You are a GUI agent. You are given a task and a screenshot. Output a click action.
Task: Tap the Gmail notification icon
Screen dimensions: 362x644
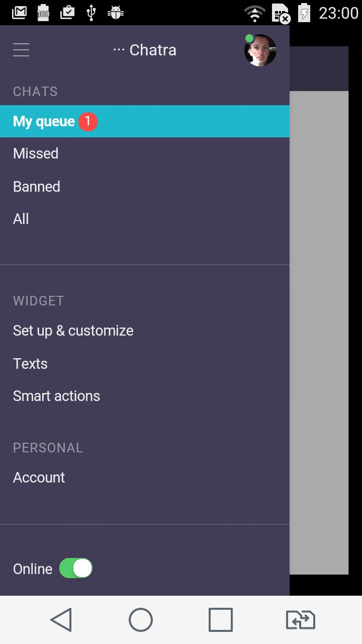tap(19, 13)
